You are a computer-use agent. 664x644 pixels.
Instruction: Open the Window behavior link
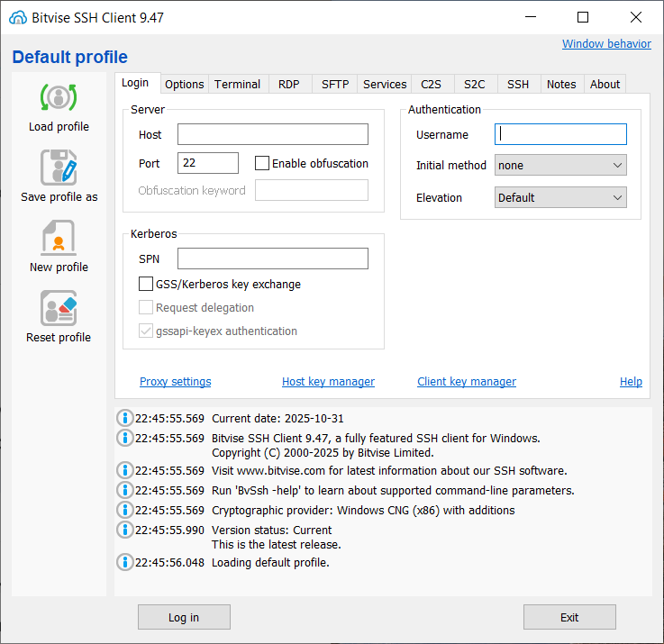pos(606,43)
